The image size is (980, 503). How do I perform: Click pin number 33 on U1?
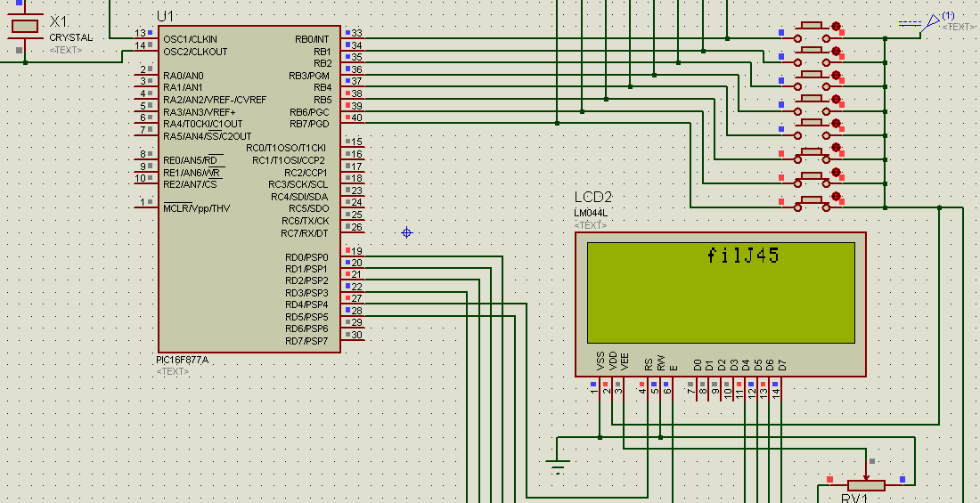click(x=357, y=33)
